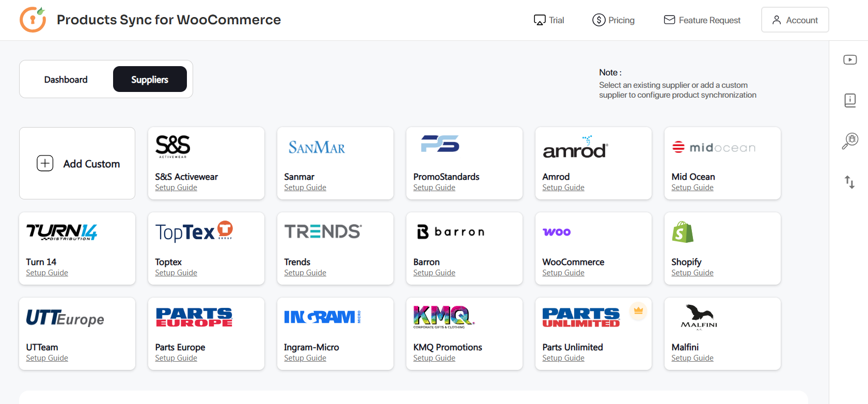Open the info book icon in right sidebar

[850, 100]
